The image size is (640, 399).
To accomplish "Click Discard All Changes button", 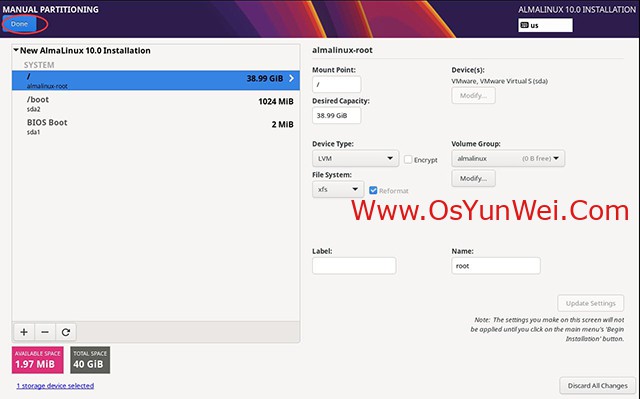I will 598,386.
